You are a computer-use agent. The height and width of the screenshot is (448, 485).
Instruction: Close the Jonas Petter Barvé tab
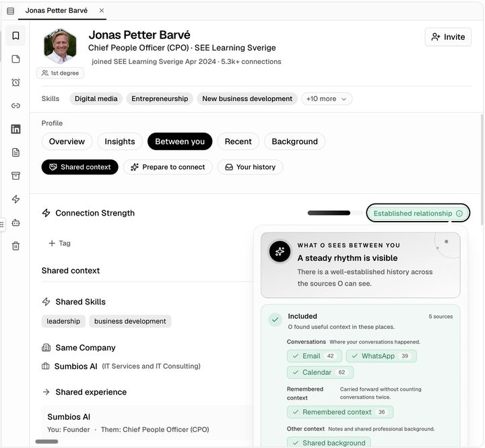102,11
